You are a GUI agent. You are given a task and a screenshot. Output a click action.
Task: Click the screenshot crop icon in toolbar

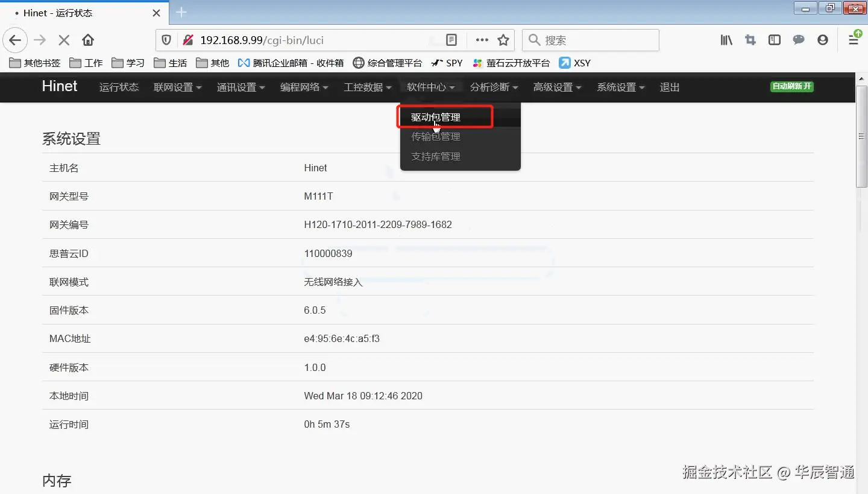tap(750, 40)
